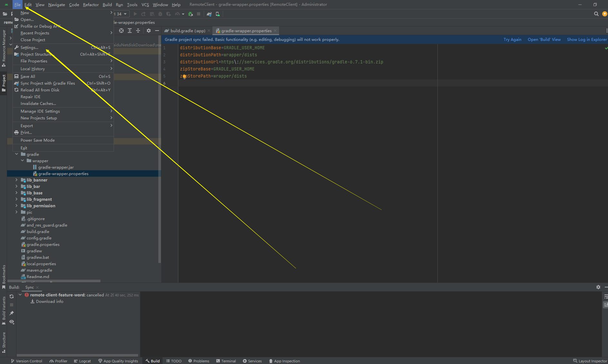Click the Attach Debugger to Android Process icon
The width and height of the screenshot is (608, 364).
pyautogui.click(x=191, y=14)
